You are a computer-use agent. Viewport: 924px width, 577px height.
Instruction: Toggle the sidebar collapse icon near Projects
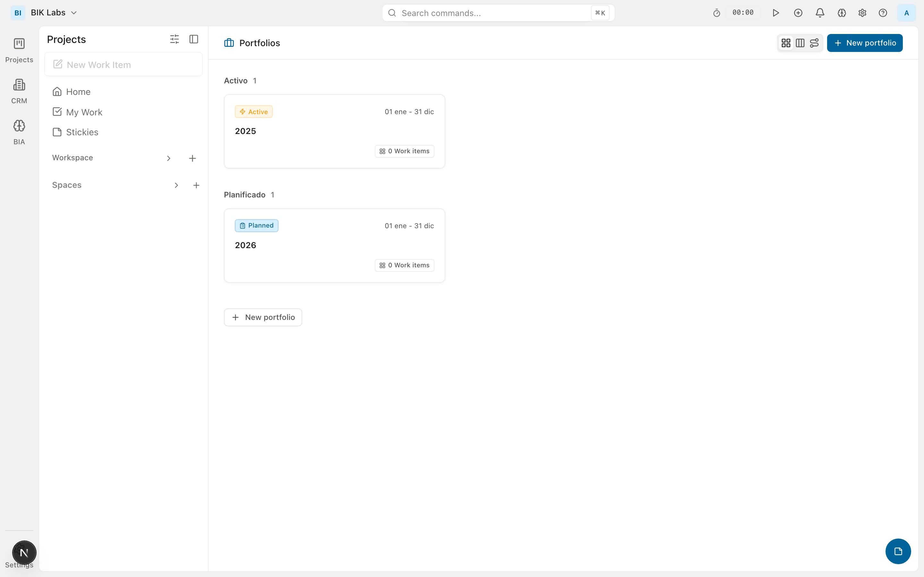pos(193,39)
